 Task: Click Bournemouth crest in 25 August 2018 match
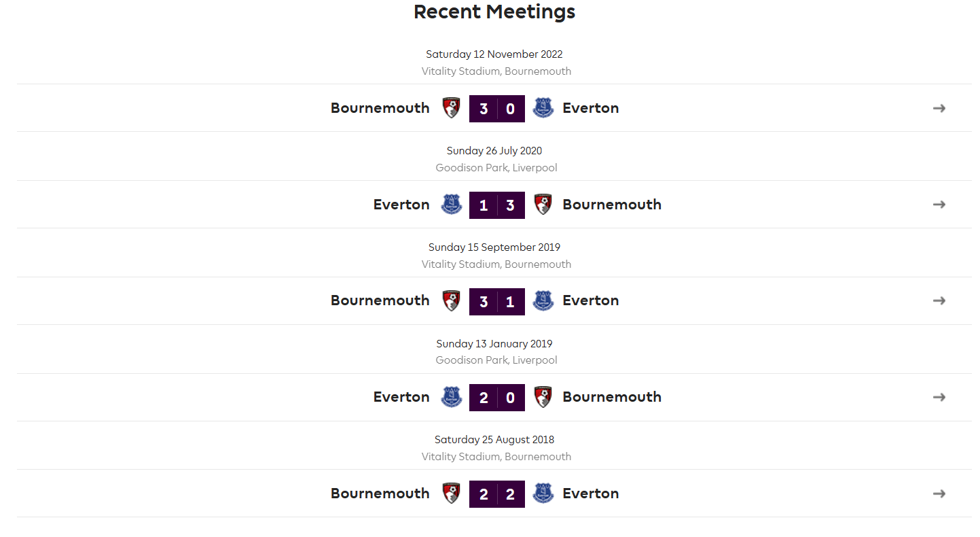click(452, 493)
